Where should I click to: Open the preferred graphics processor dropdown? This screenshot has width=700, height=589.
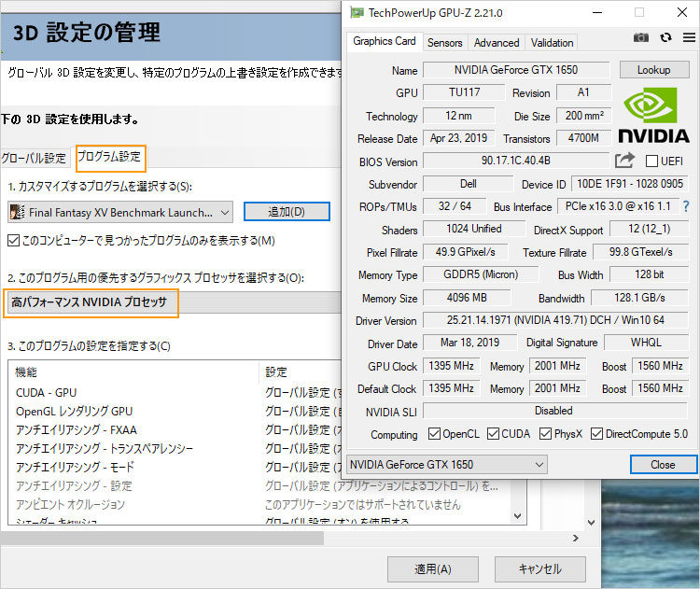point(168,302)
